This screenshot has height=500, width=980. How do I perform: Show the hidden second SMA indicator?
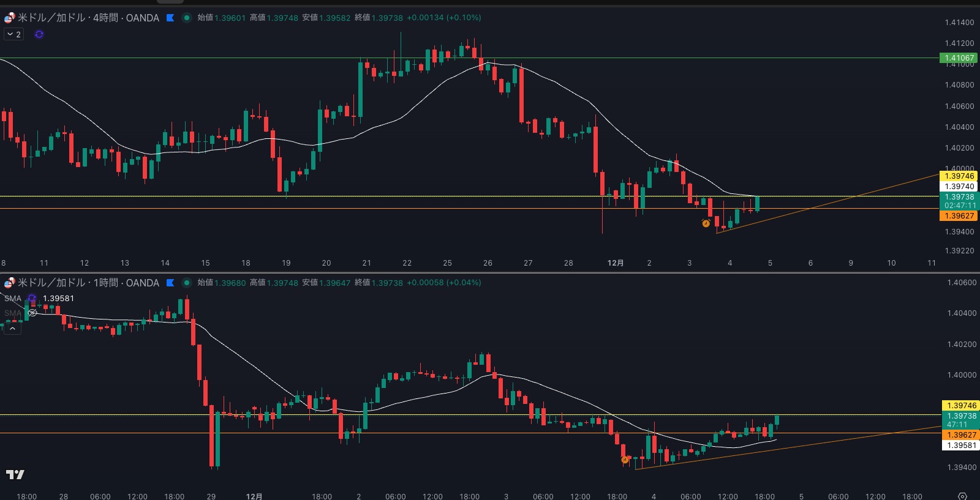[32, 313]
